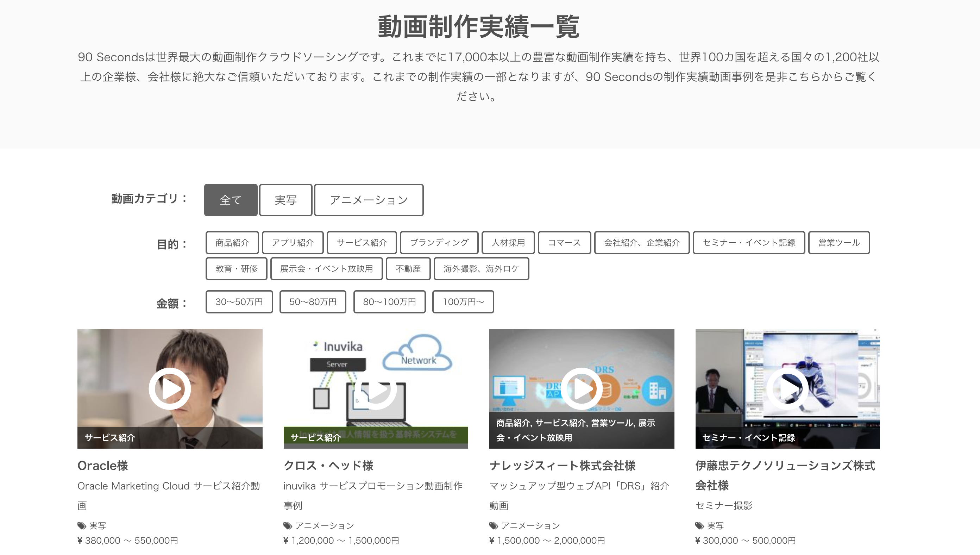Open the Oracle様 case title
This screenshot has height=555, width=980.
(102, 466)
